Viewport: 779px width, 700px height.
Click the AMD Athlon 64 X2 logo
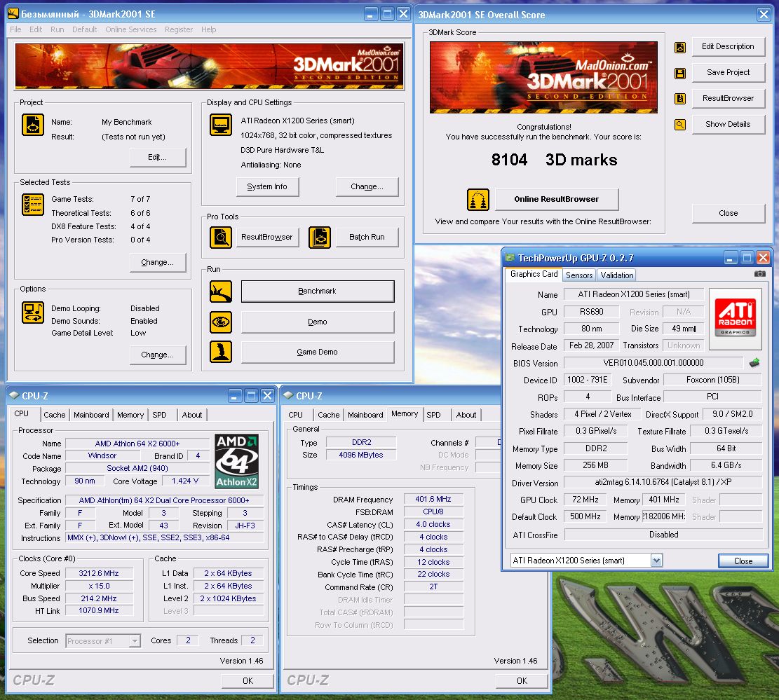click(x=236, y=461)
